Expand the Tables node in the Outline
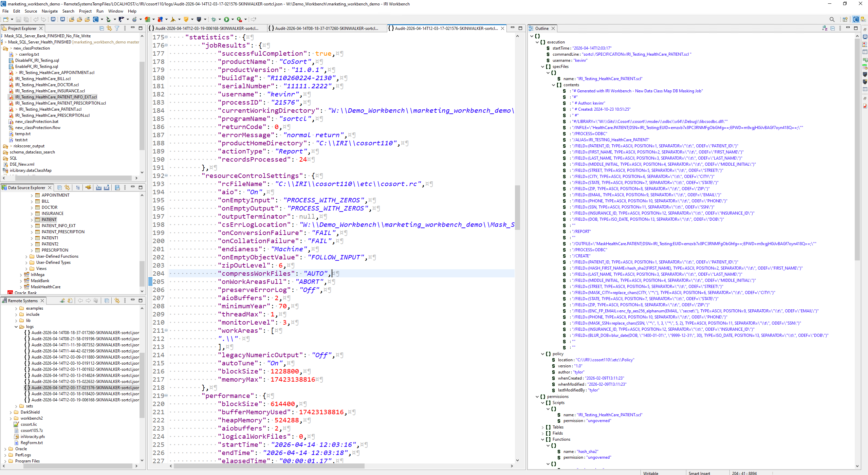 pos(542,427)
